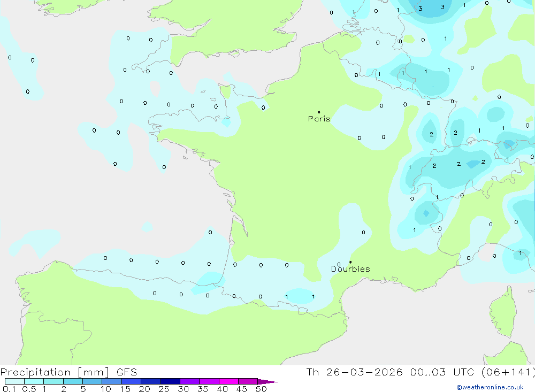The height and width of the screenshot is (392, 535).
Task: Pick the 35–40 mm legend swatch
Action: tap(209, 381)
